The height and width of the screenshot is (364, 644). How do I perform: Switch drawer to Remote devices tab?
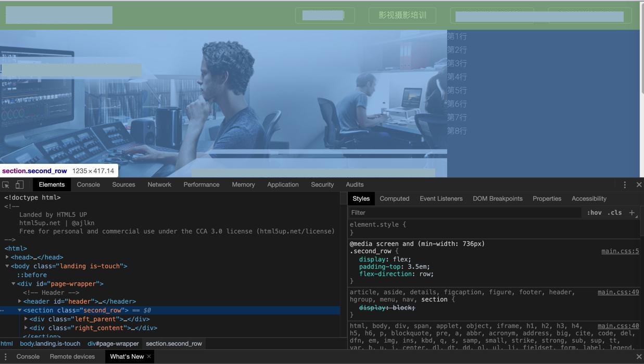[72, 357]
